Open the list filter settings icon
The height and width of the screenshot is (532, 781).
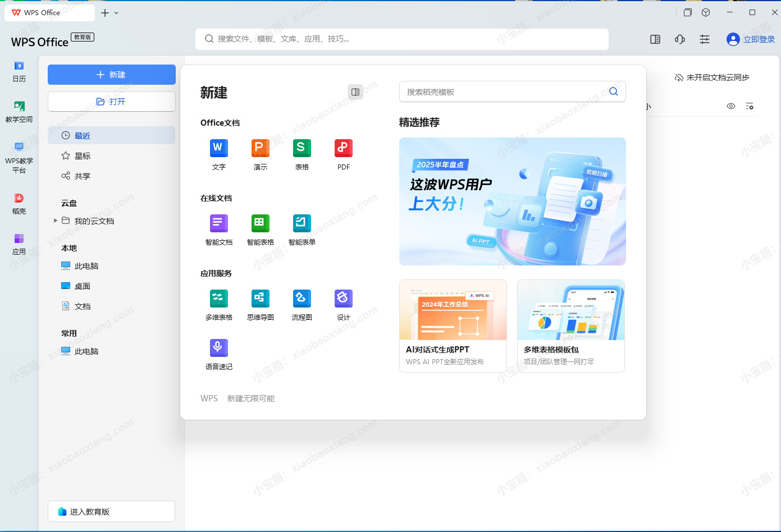pyautogui.click(x=750, y=106)
